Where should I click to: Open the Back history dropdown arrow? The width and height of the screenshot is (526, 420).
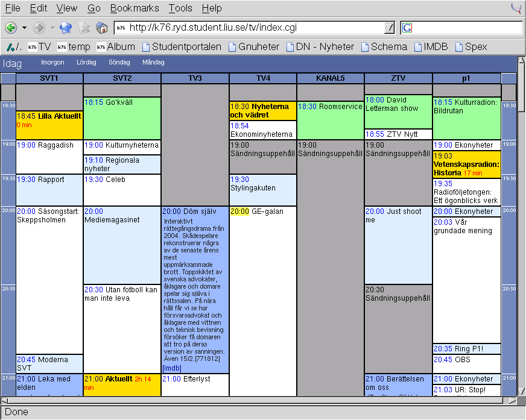pyautogui.click(x=25, y=28)
